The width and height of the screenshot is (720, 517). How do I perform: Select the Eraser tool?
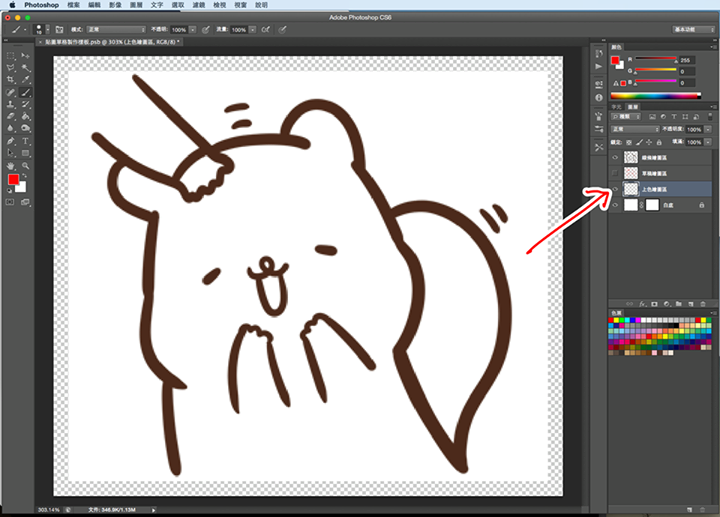coord(11,116)
